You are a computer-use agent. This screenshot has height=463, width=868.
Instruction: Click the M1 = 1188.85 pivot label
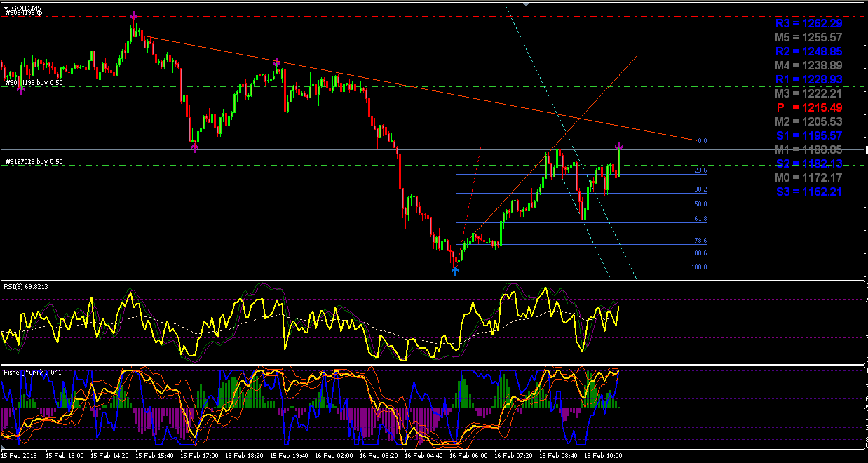809,150
